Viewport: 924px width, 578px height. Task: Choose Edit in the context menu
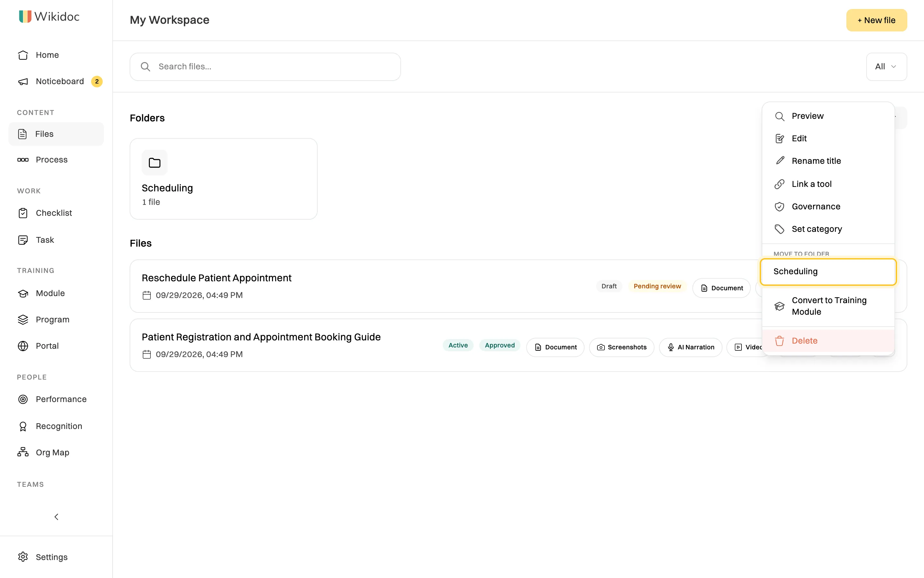[828, 138]
